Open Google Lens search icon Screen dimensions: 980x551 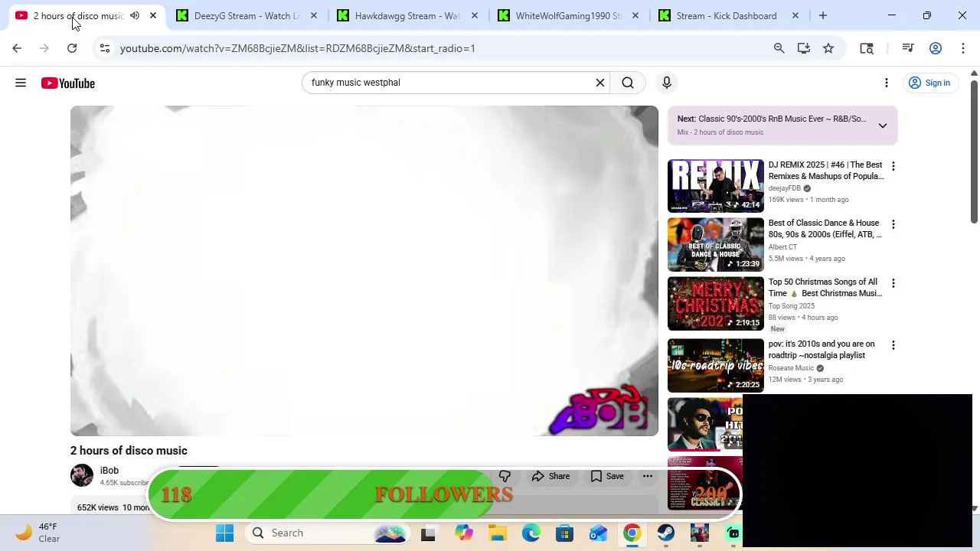click(x=867, y=48)
